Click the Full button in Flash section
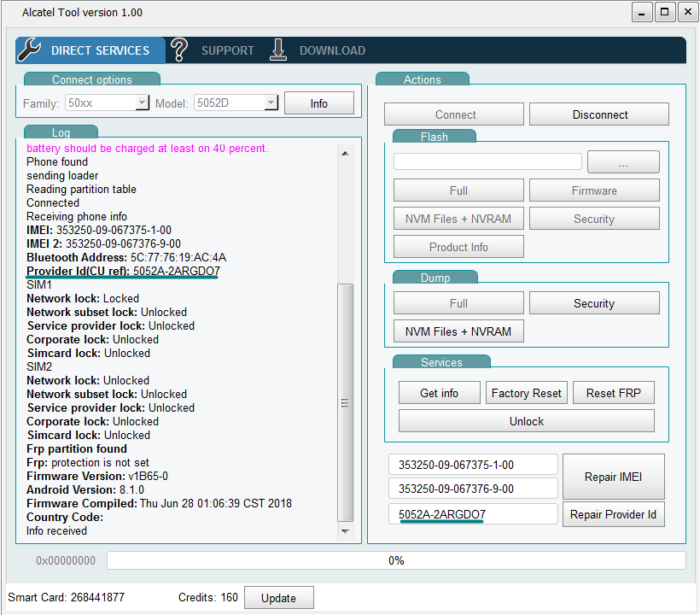The height and width of the screenshot is (615, 700). 458,190
